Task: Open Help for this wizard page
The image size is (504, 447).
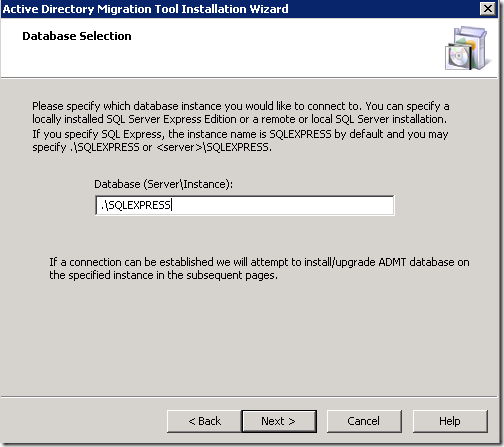Action: (x=450, y=421)
